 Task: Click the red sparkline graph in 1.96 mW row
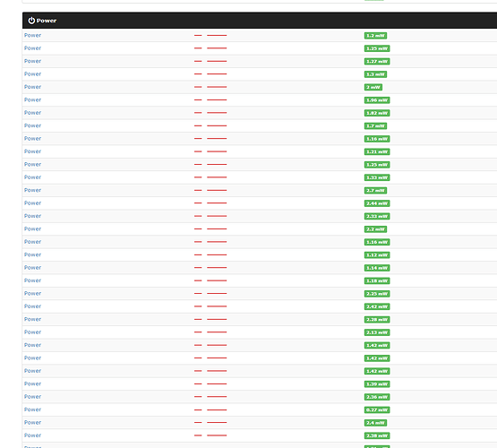coord(210,99)
